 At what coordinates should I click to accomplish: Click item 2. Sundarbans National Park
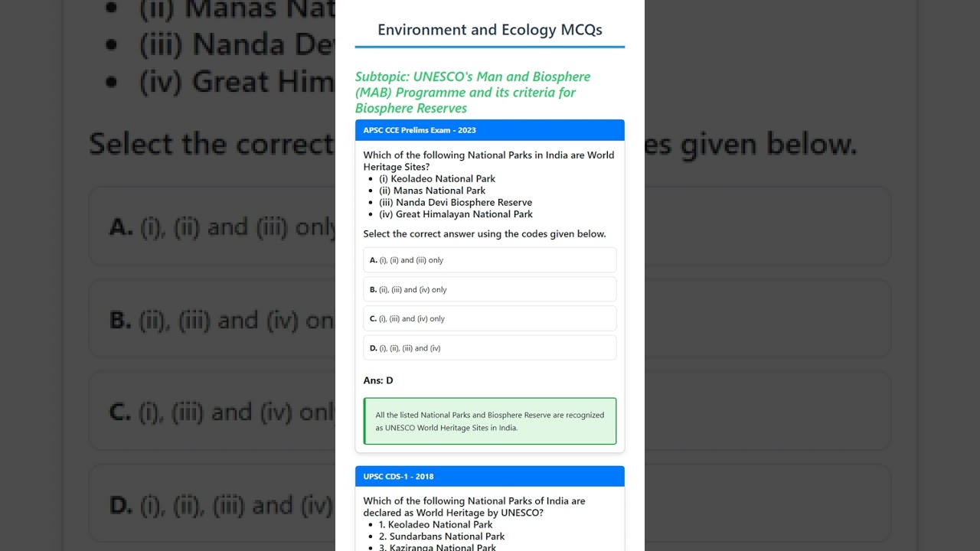point(442,536)
